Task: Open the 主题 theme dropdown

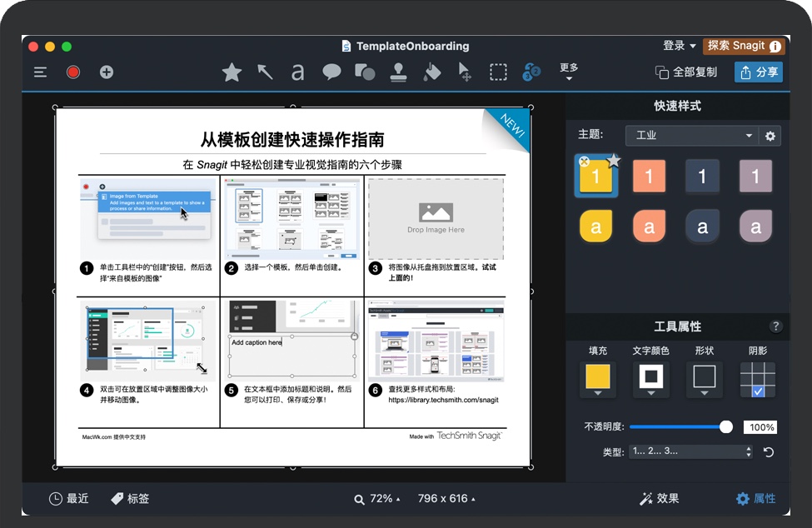Action: [x=691, y=136]
